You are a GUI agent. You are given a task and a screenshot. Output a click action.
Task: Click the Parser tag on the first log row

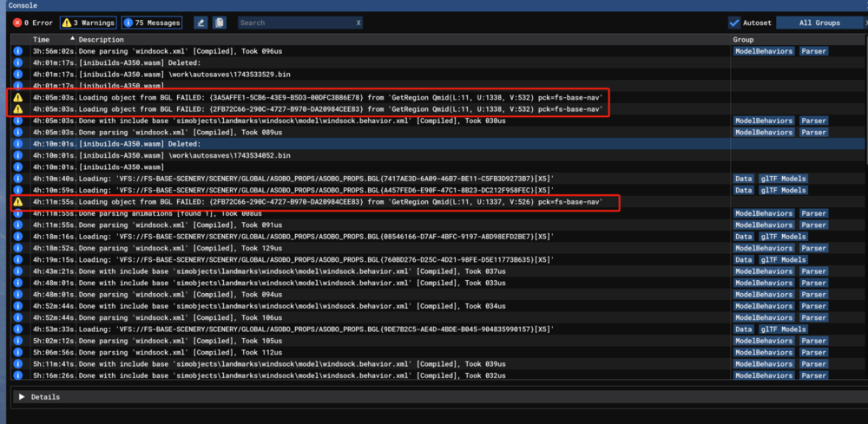[x=813, y=51]
